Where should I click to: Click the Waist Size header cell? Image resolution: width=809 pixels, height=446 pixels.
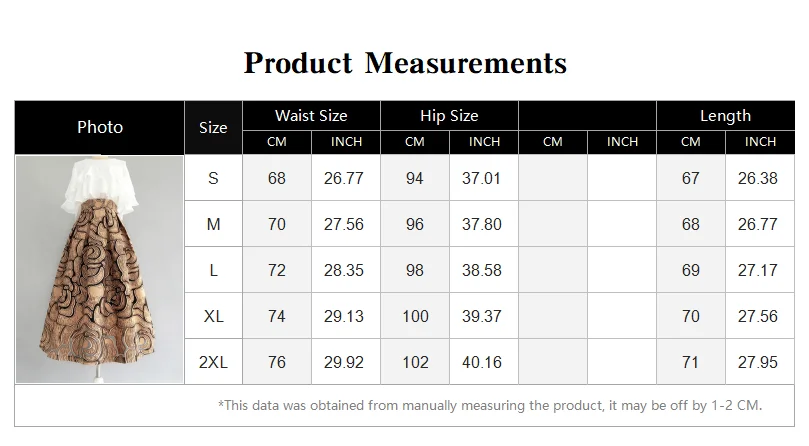(x=311, y=116)
